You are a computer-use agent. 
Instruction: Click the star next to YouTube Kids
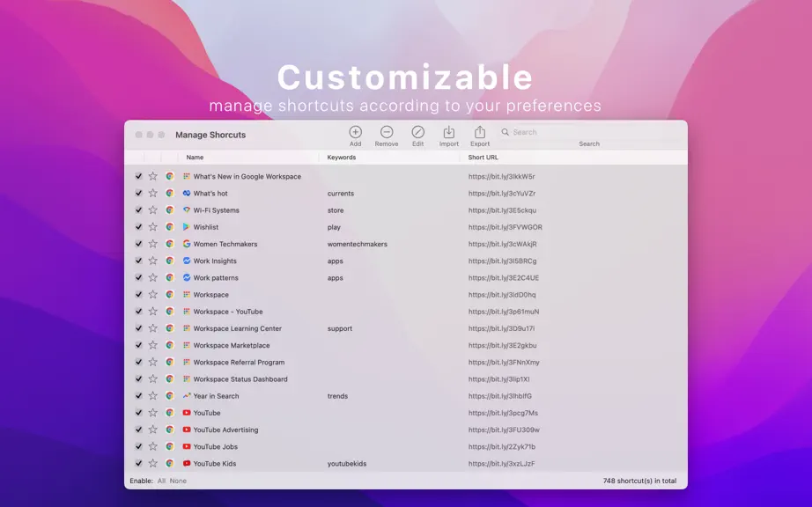tap(152, 464)
